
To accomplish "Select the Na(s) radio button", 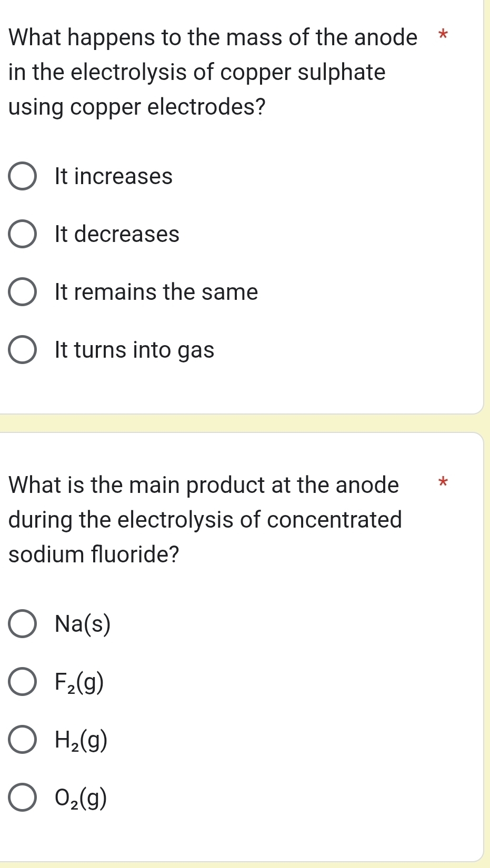I will 23,624.
